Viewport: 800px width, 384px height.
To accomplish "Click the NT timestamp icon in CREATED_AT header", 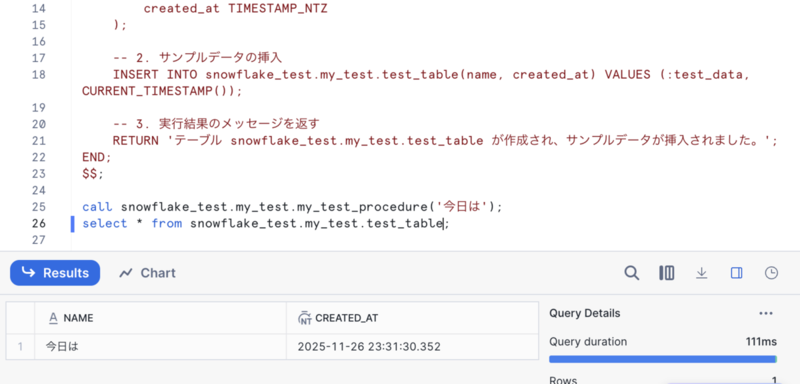I will 305,318.
